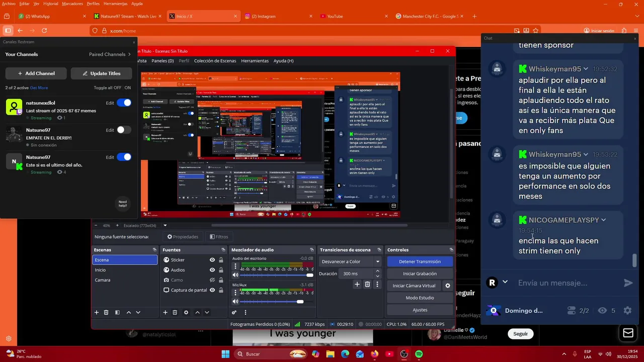644x362 pixels.
Task: Remove scene transition trash icon
Action: [x=367, y=284]
